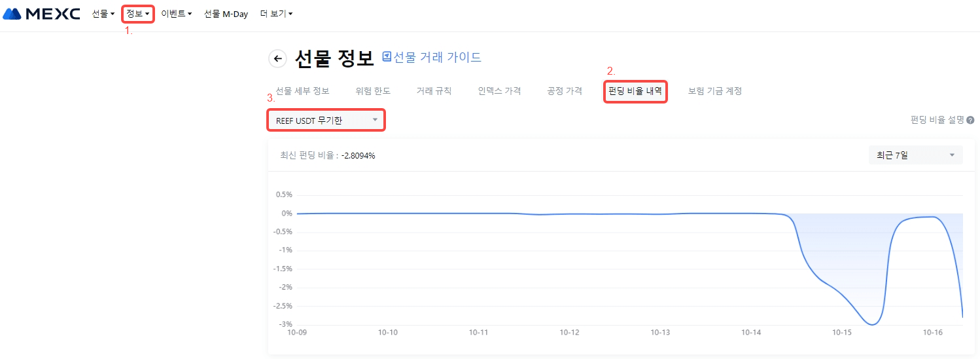Viewport: 980px width, 359px height.
Task: Expand the REEF USDT 무기한 pair selector
Action: pyautogui.click(x=326, y=120)
